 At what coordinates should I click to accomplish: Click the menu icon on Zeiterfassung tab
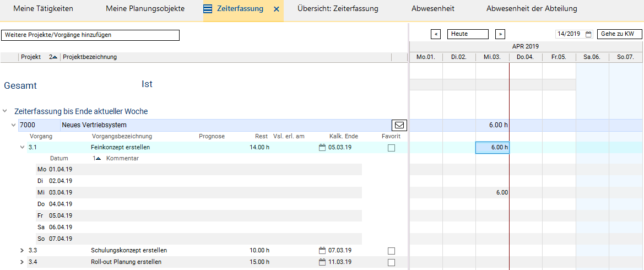[208, 9]
